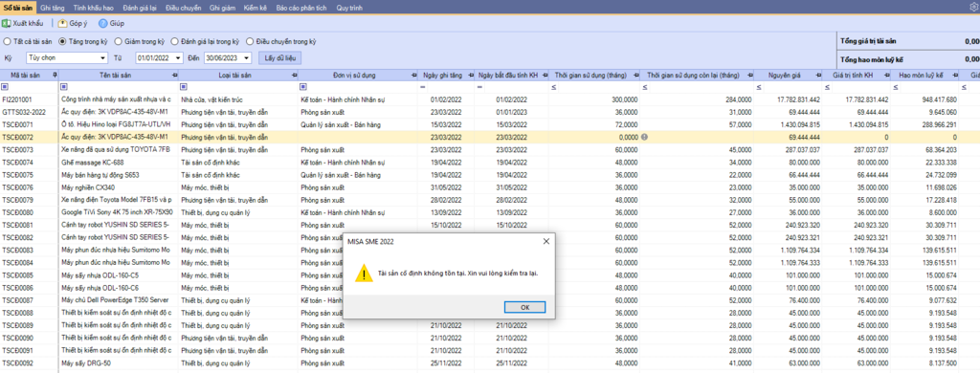Open the Đến date picker 30/06/2023

[x=228, y=58]
